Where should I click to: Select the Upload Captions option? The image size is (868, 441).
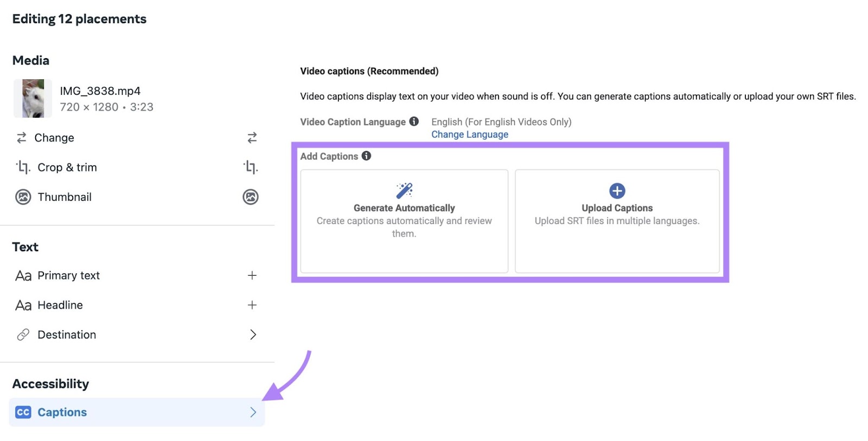(617, 221)
